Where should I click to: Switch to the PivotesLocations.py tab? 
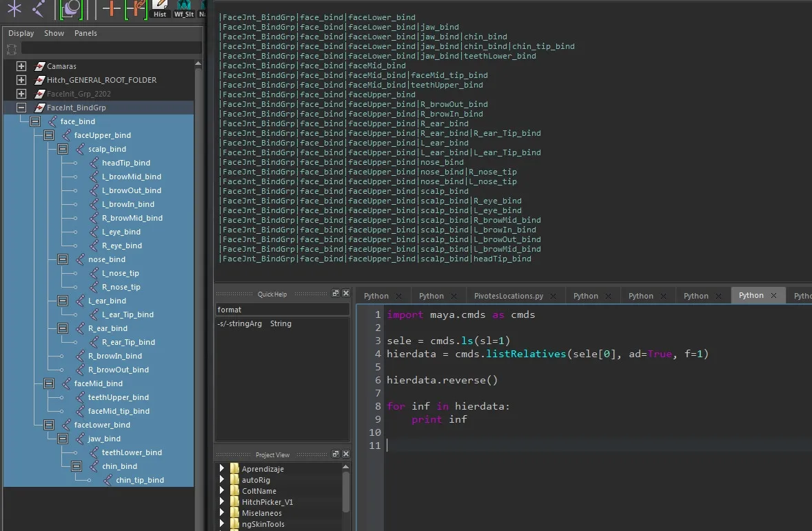tap(508, 296)
